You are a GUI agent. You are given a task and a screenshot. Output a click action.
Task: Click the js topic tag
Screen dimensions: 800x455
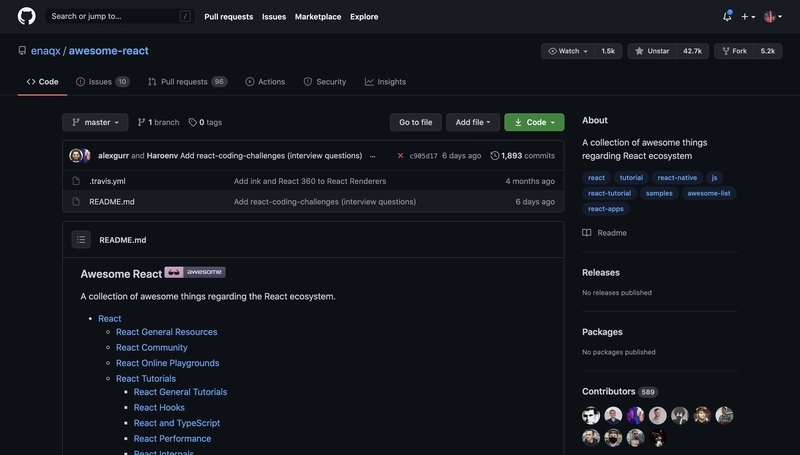[x=714, y=178]
